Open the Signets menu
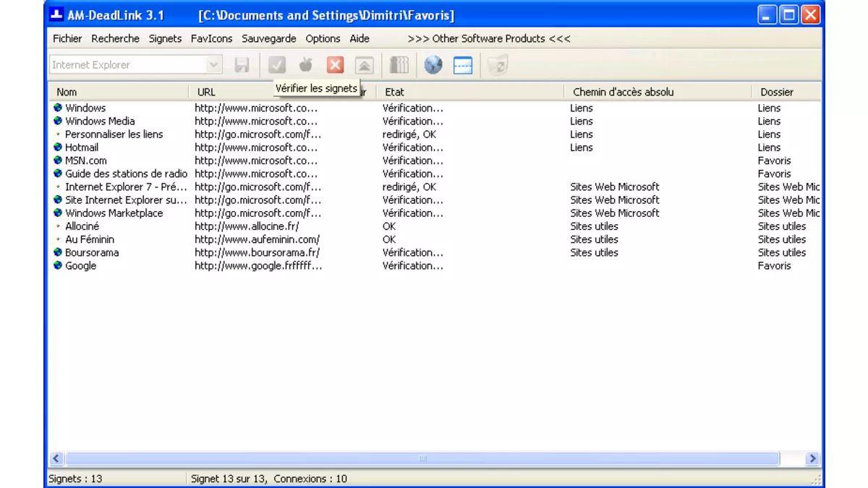The height and width of the screenshot is (488, 868). coord(165,38)
